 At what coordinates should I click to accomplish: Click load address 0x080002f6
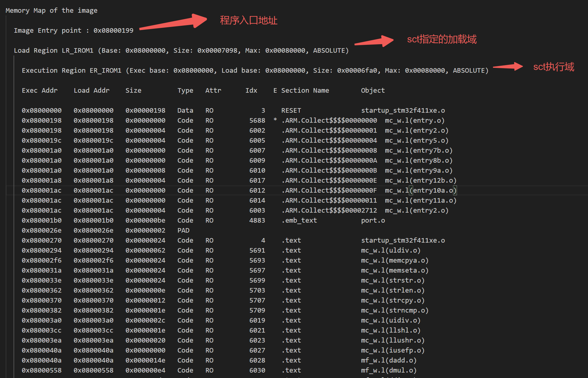click(94, 260)
